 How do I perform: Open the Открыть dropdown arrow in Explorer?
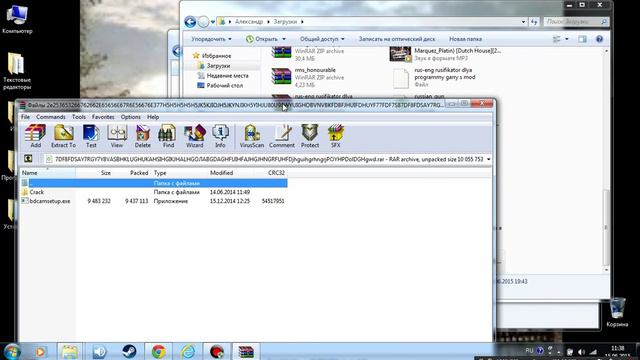[x=284, y=39]
